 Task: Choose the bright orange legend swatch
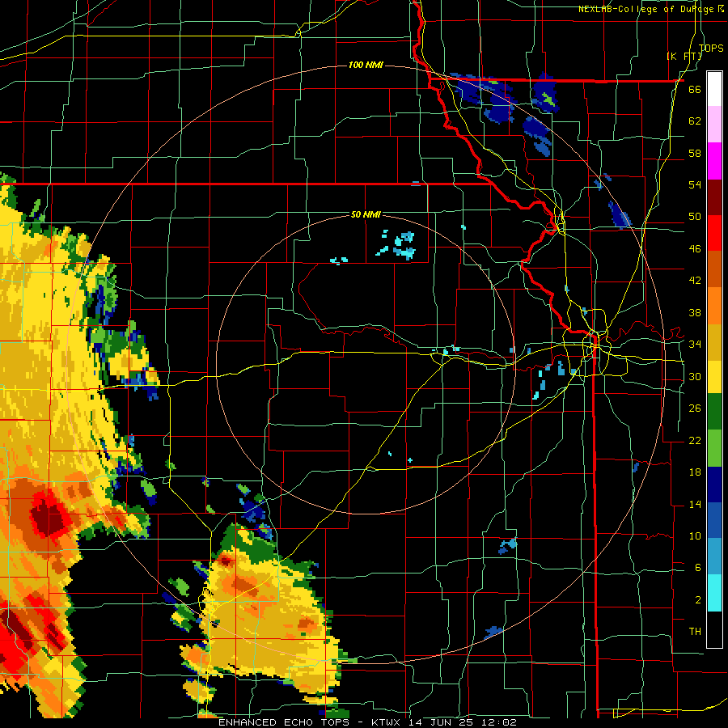714,305
